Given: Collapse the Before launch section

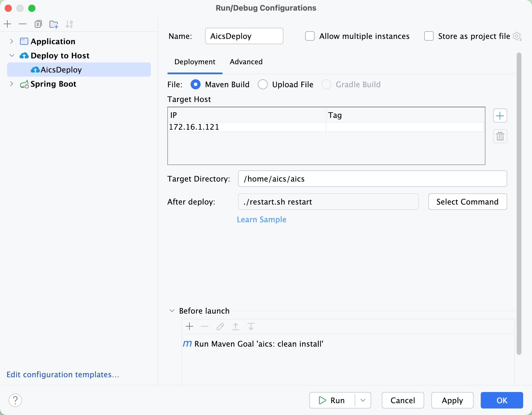Looking at the screenshot, I should tap(172, 311).
